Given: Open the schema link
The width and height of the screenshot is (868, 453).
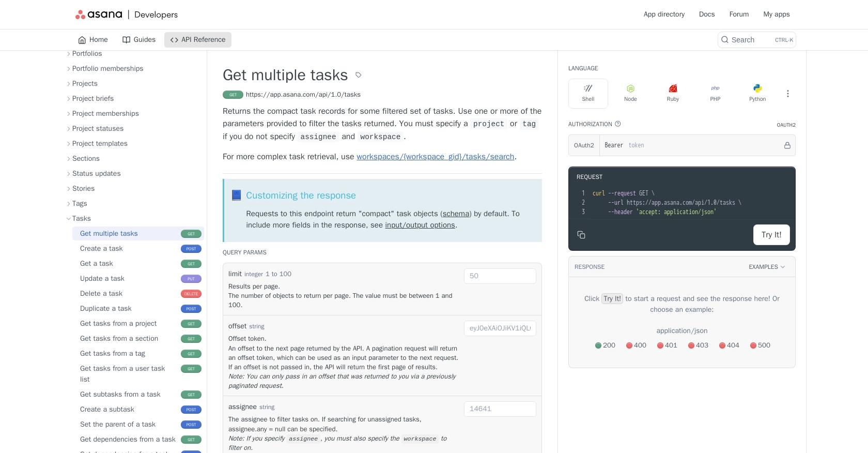Looking at the screenshot, I should [456, 214].
